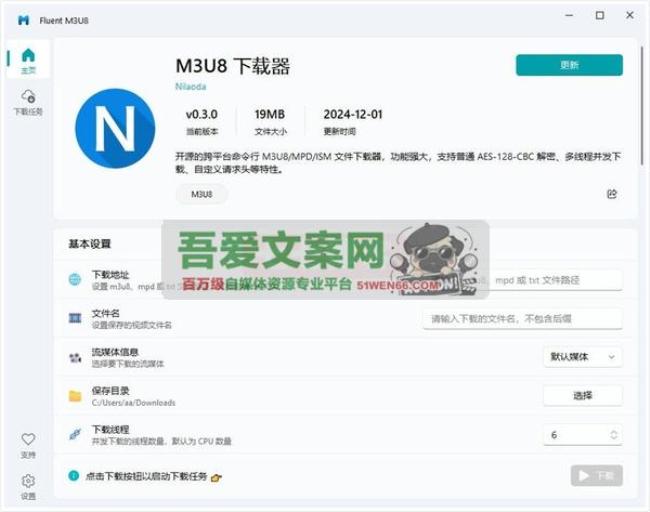Click the vertical scrollbar on right edge
Image resolution: width=650 pixels, height=512 pixels.
coord(643,104)
